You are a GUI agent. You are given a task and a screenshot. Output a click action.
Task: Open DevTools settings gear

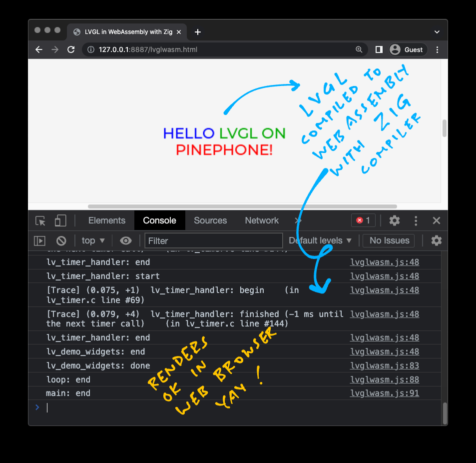(394, 220)
